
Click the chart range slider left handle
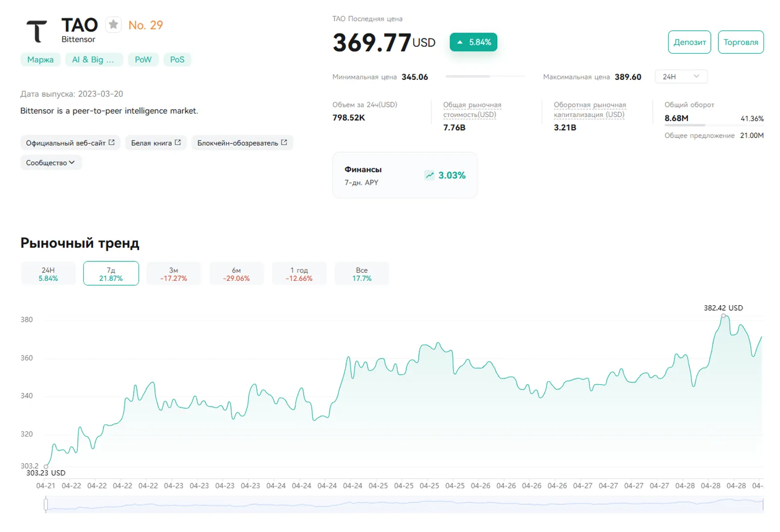point(46,504)
